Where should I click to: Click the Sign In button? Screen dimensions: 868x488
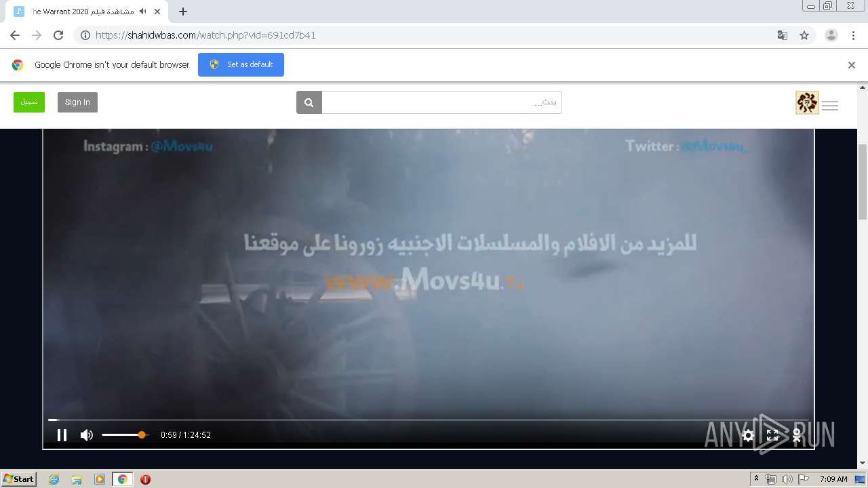77,102
